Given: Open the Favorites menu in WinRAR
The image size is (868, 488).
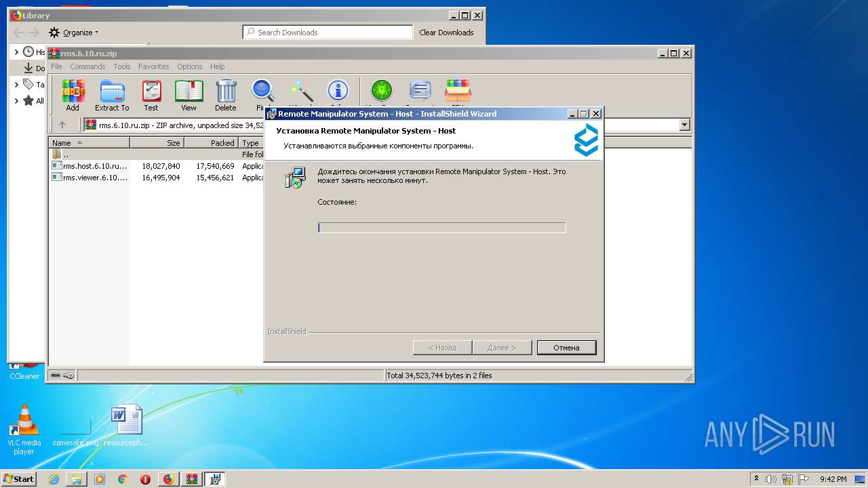Looking at the screenshot, I should point(154,66).
